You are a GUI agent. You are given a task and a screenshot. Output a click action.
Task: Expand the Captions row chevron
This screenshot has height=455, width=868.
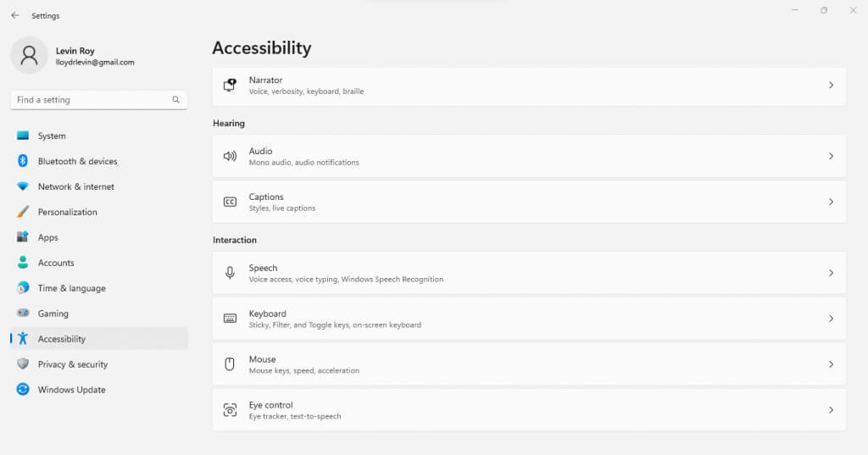click(831, 202)
